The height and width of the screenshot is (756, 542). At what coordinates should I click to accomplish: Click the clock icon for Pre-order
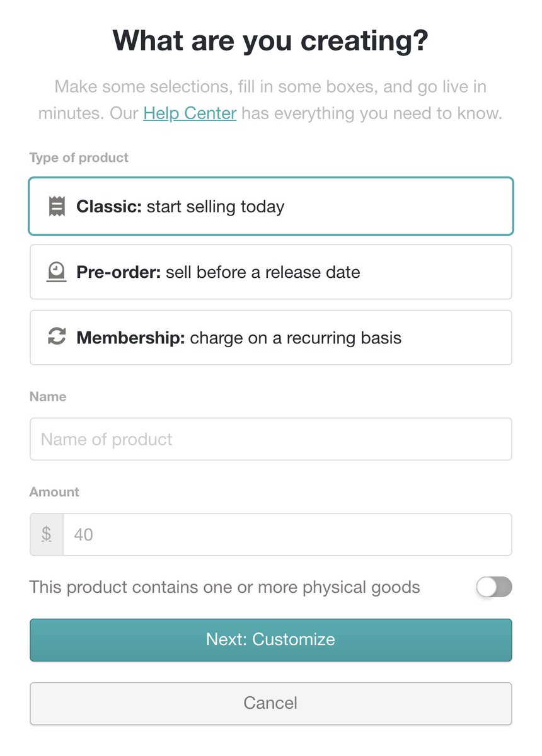point(57,272)
